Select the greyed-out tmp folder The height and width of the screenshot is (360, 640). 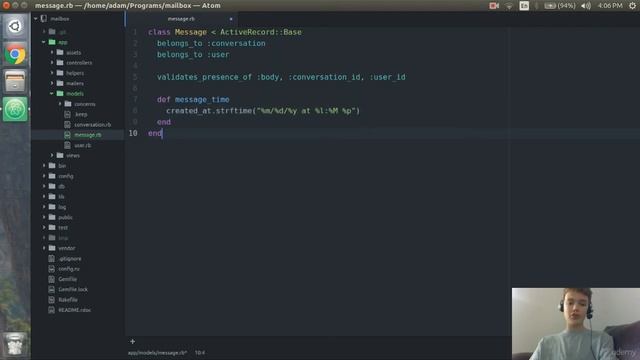[63, 238]
